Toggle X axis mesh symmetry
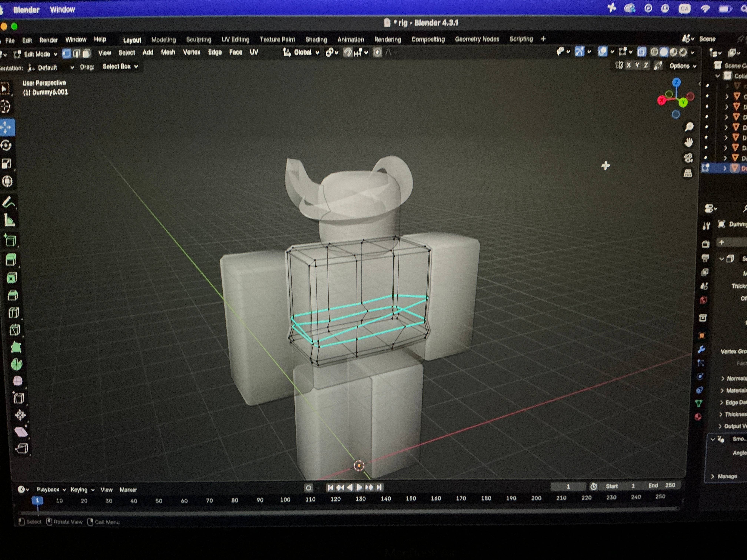 [628, 66]
